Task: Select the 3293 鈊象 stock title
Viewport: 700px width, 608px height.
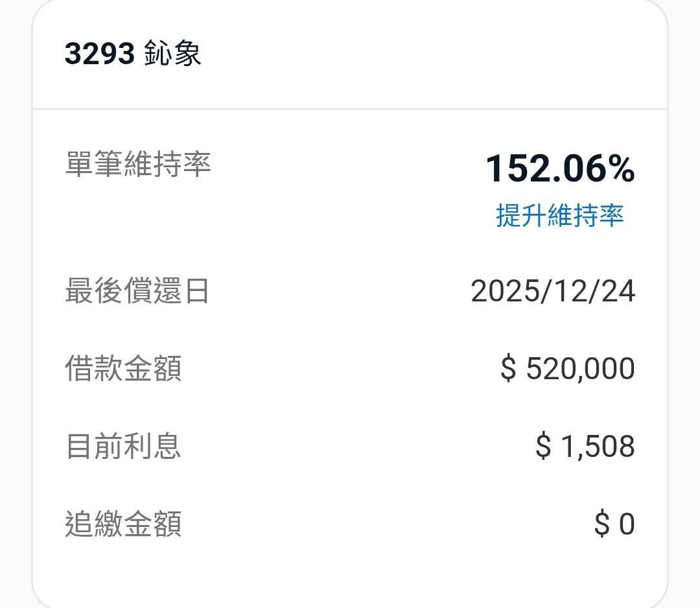Action: [x=133, y=53]
